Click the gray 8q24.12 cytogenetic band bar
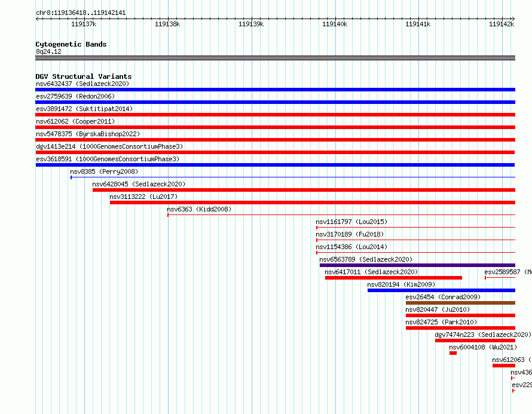This screenshot has width=532, height=414. (275, 58)
